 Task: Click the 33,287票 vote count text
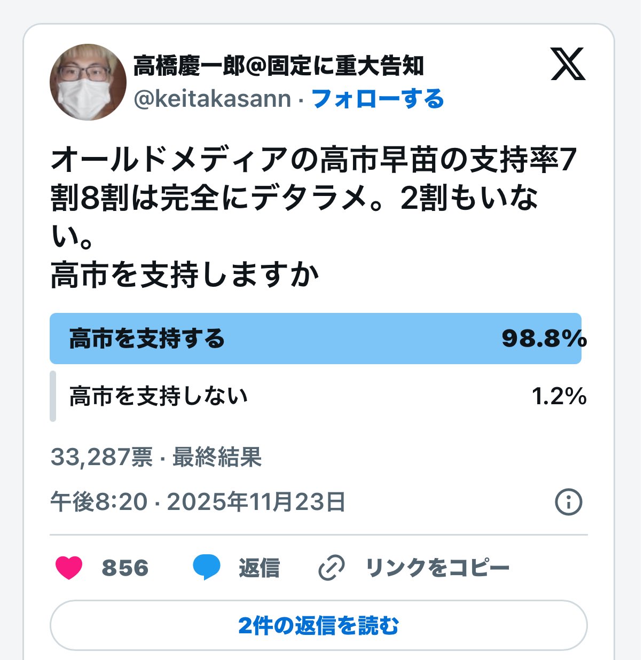point(101,457)
